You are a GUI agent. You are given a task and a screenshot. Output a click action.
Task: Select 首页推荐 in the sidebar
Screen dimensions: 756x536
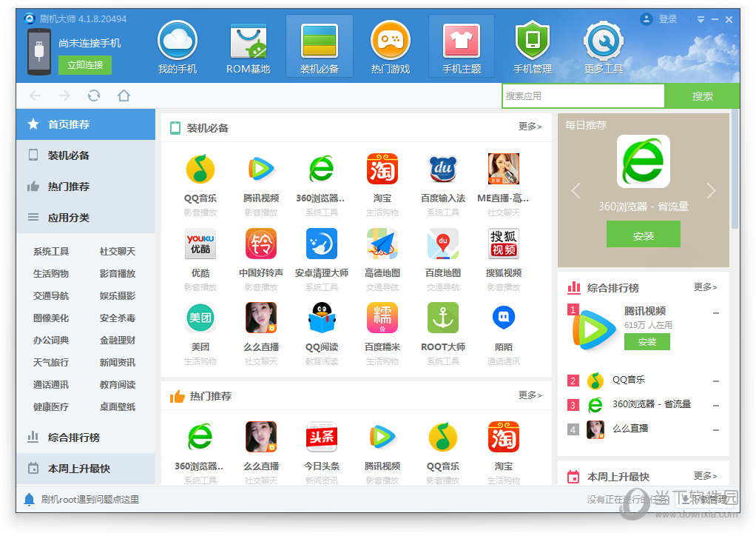point(86,124)
